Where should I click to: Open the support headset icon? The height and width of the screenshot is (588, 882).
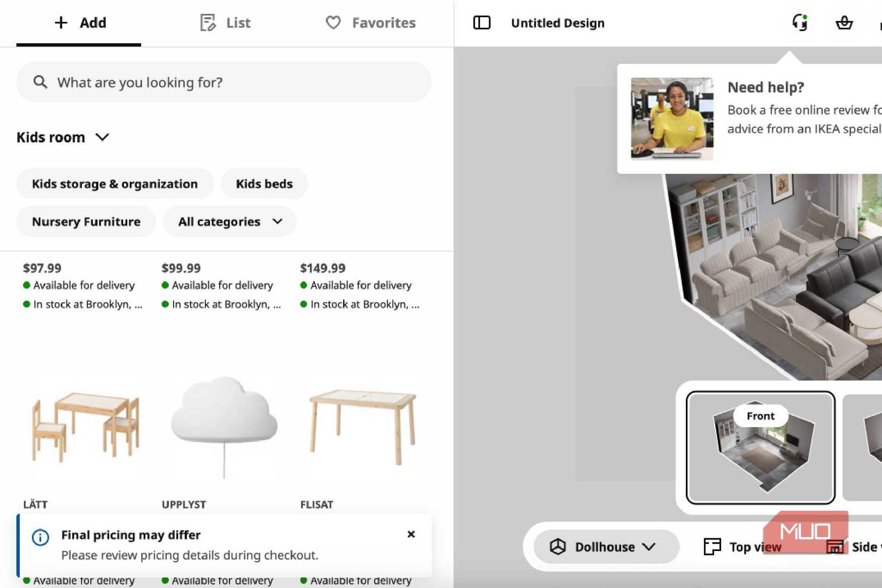coord(800,22)
